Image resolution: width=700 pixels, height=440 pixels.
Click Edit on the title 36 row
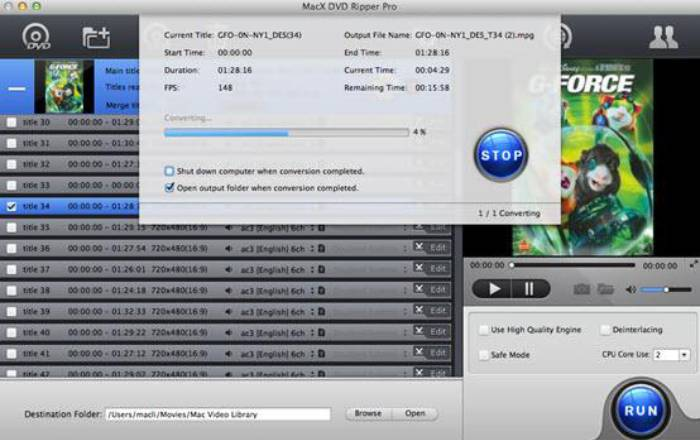(x=438, y=248)
